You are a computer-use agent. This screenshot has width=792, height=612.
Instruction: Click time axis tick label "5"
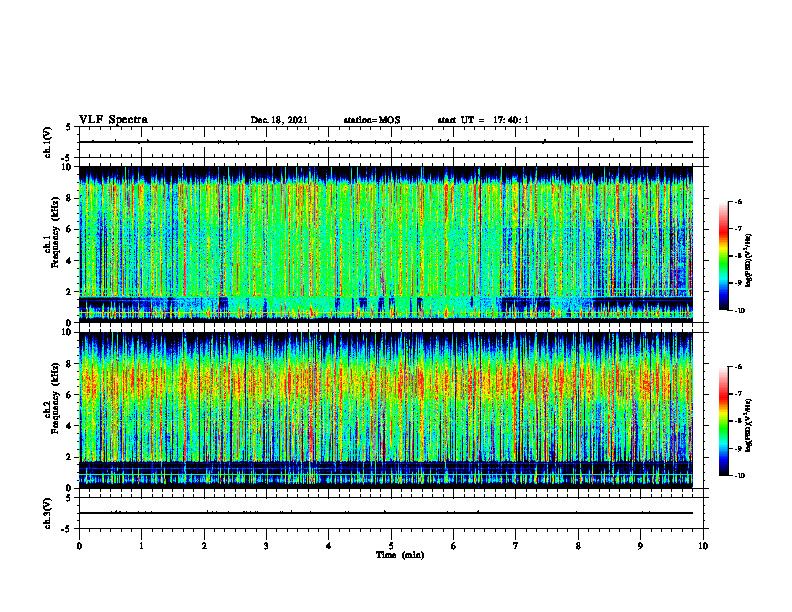(391, 546)
